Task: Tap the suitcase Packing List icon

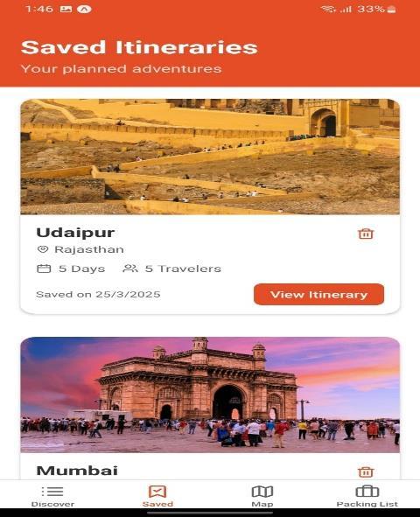Action: tap(367, 492)
